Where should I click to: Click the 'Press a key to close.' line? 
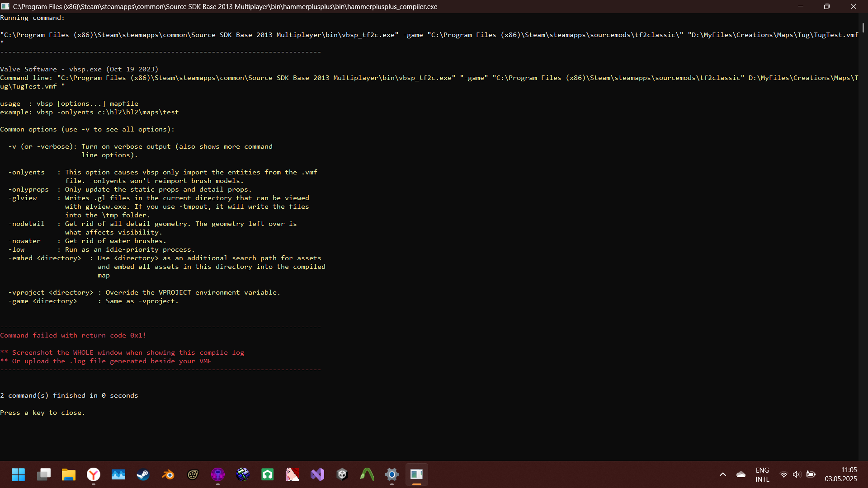tap(42, 413)
